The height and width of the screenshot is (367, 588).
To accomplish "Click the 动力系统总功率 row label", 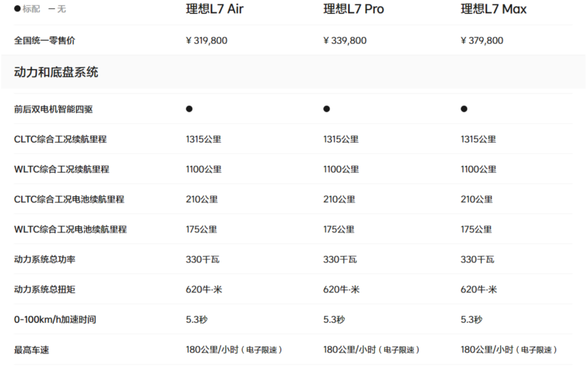I will coord(45,259).
